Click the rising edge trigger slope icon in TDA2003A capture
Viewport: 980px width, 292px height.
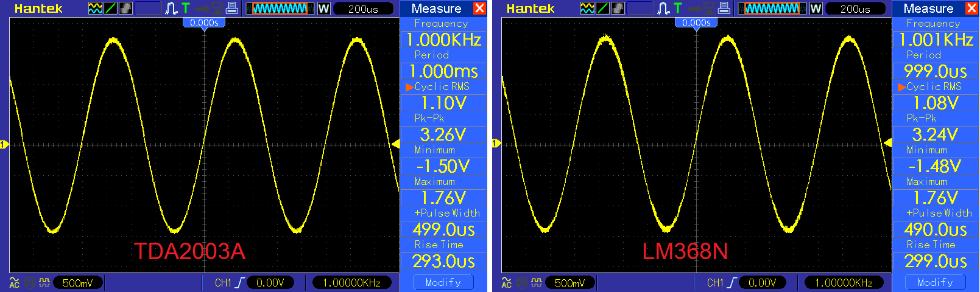240,282
